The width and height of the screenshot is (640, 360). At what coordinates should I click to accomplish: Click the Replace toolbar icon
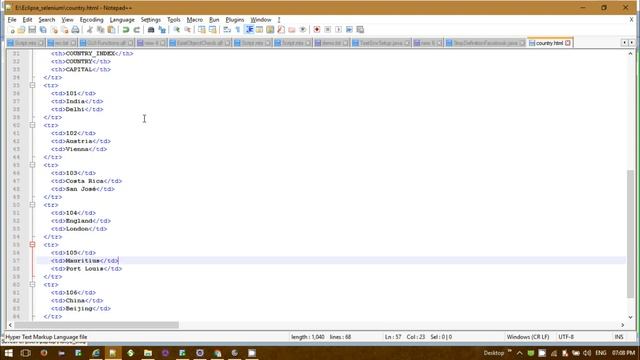(162, 30)
